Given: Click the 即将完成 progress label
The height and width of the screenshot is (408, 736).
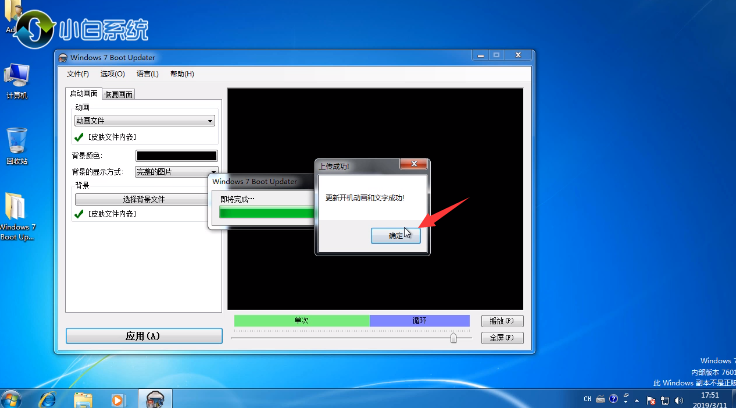Looking at the screenshot, I should click(x=238, y=199).
